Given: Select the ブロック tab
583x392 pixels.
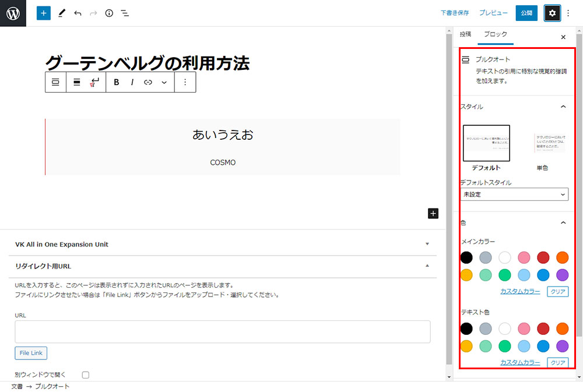Looking at the screenshot, I should 496,34.
